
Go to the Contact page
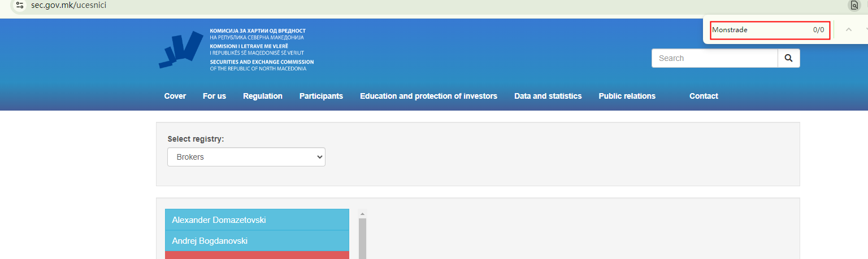pyautogui.click(x=704, y=96)
